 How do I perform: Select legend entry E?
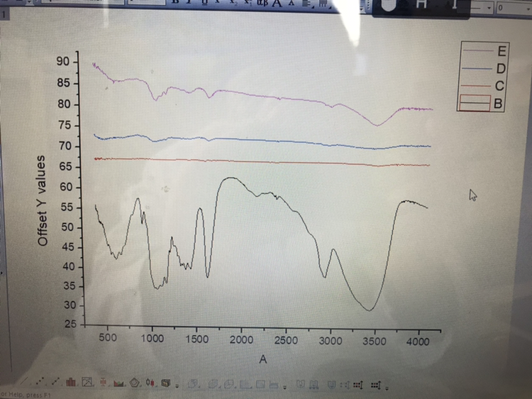(501, 51)
